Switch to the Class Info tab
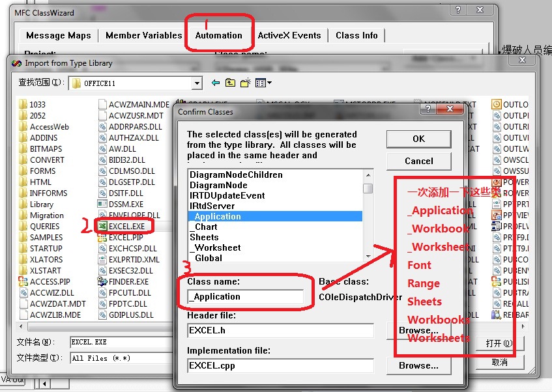The image size is (552, 392). click(x=356, y=36)
